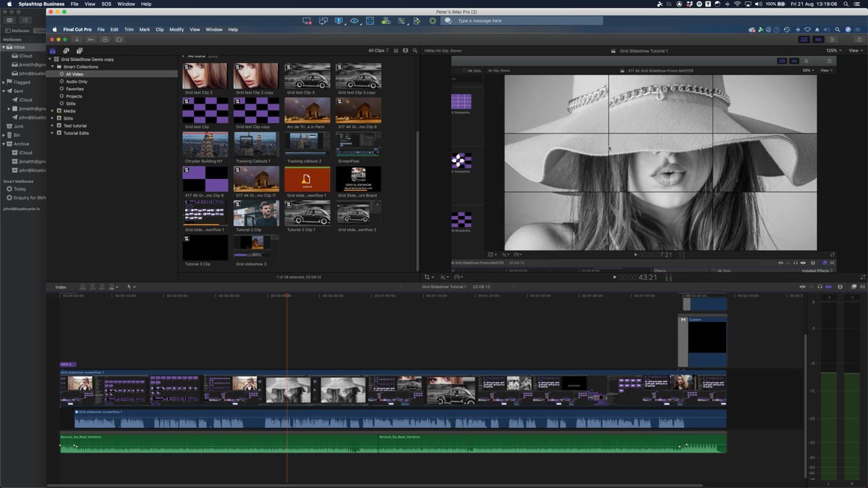Select the Favorites smart collection

[x=75, y=89]
